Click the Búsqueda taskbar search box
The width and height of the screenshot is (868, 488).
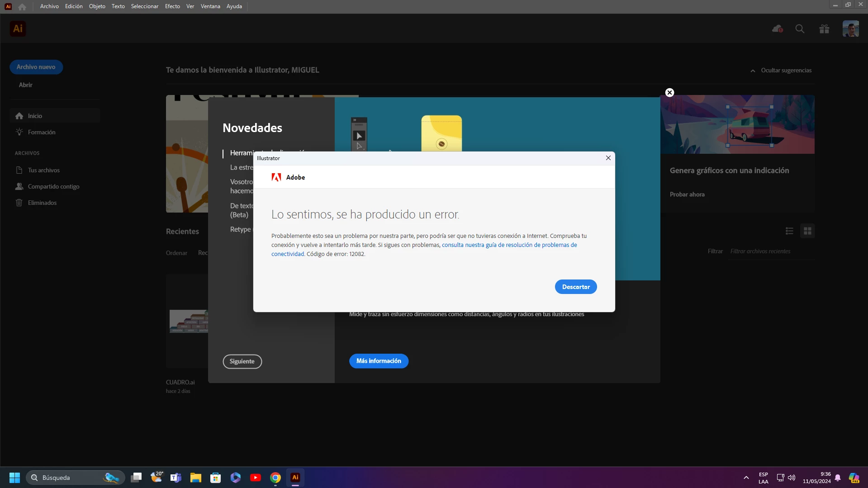(x=75, y=478)
